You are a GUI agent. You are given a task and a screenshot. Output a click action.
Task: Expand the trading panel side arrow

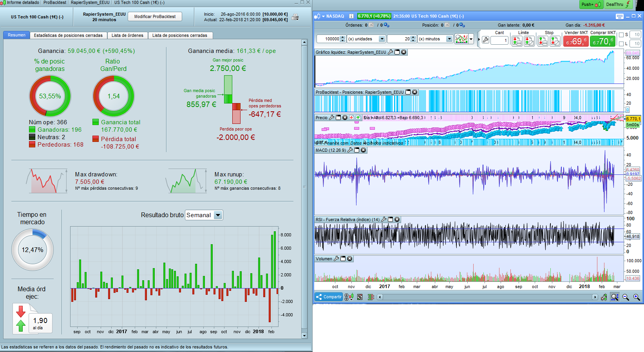click(479, 39)
